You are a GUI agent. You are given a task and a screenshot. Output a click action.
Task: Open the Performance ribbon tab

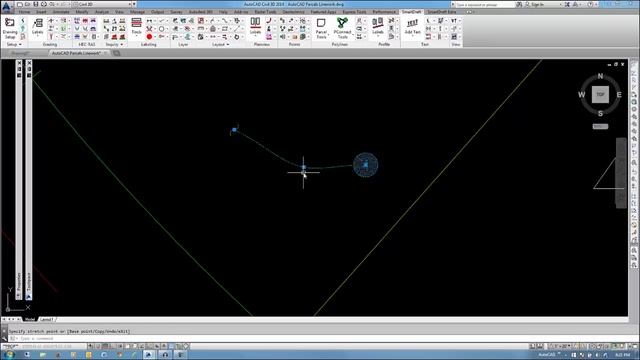(384, 12)
